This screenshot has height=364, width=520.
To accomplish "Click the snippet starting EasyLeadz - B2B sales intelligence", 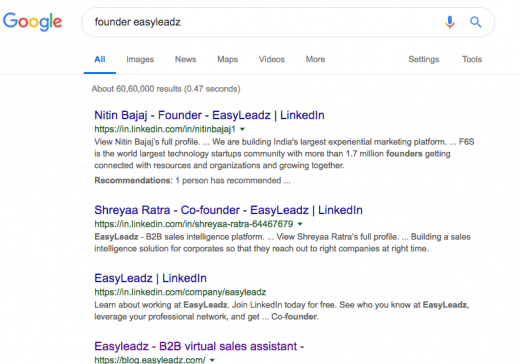I will coord(282,243).
